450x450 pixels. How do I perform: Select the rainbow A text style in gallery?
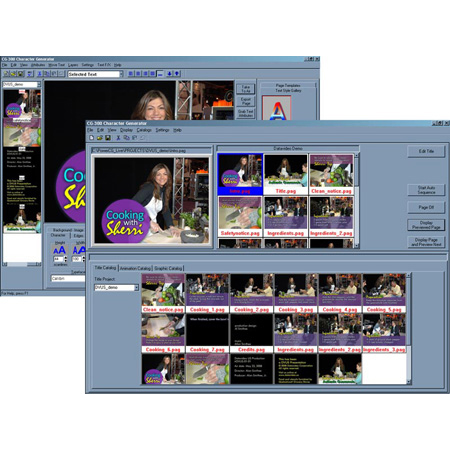coord(277,109)
